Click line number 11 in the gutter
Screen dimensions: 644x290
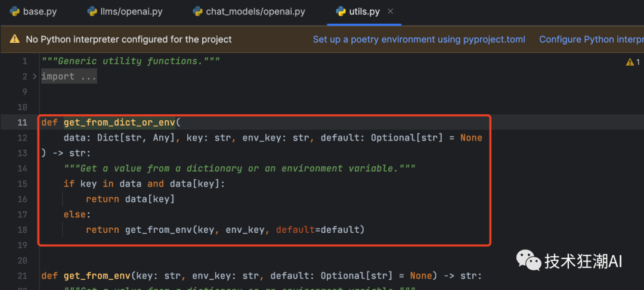point(22,122)
